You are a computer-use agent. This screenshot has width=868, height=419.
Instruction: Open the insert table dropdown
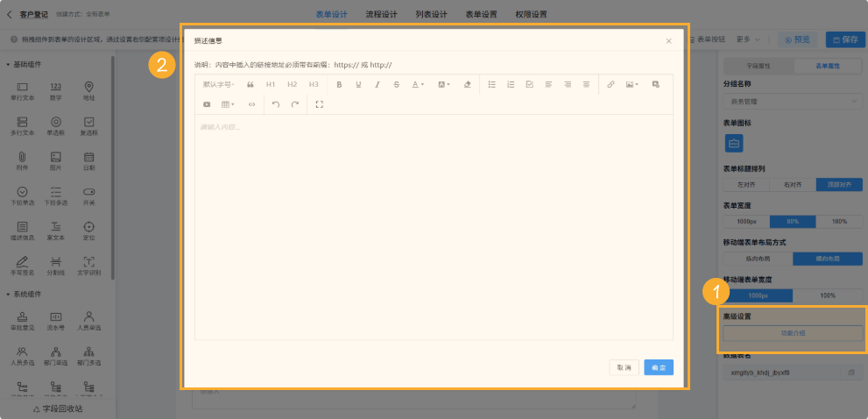pos(228,104)
